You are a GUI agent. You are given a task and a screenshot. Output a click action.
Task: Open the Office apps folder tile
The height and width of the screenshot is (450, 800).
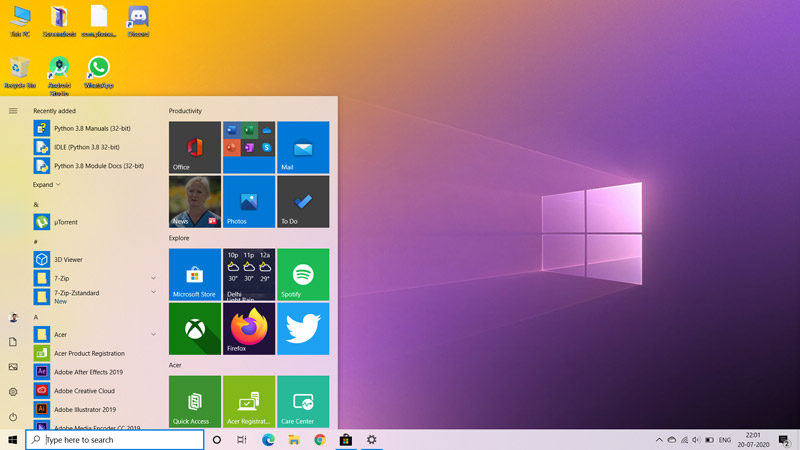pos(249,147)
